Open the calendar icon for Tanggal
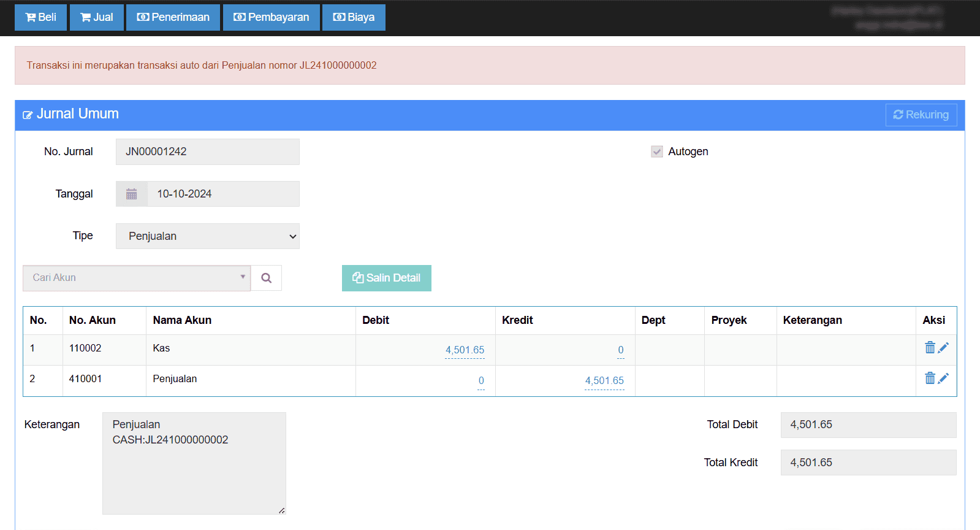 tap(131, 194)
